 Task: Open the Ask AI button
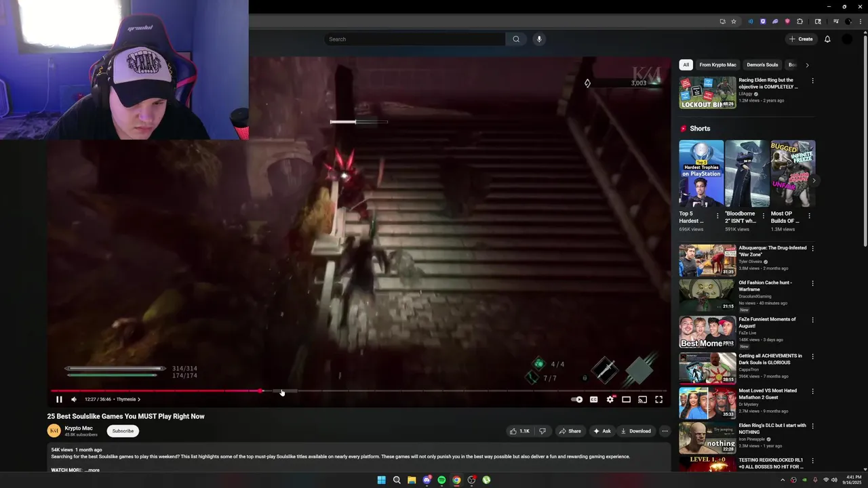[x=601, y=431]
